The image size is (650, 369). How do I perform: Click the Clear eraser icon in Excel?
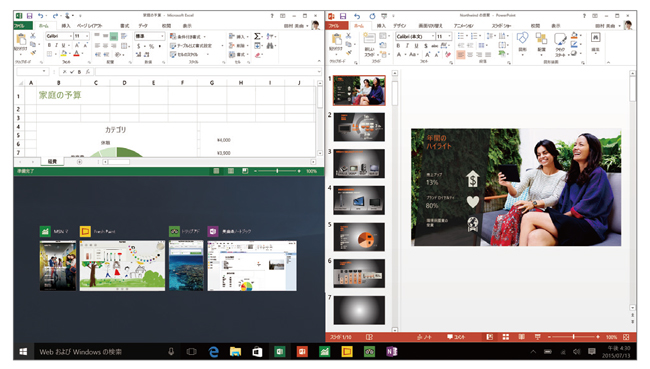point(257,55)
